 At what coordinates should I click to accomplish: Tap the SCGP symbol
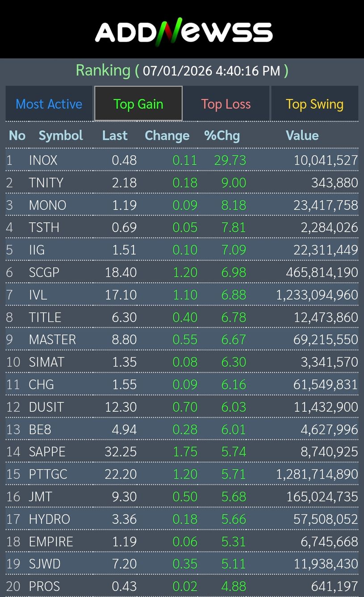click(x=44, y=272)
